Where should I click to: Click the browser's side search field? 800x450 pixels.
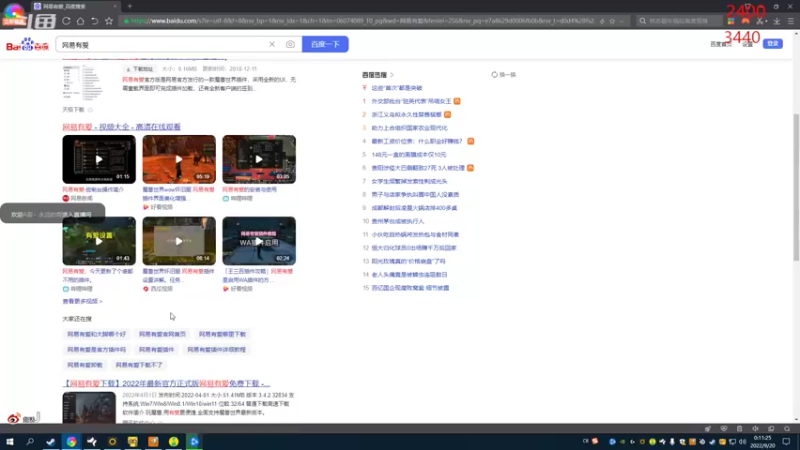point(681,21)
